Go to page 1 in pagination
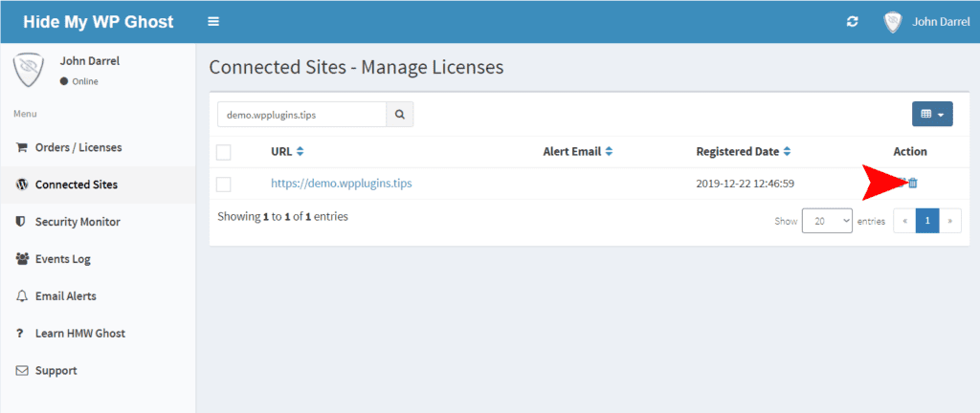Viewport: 980px width, 413px height. click(x=927, y=221)
